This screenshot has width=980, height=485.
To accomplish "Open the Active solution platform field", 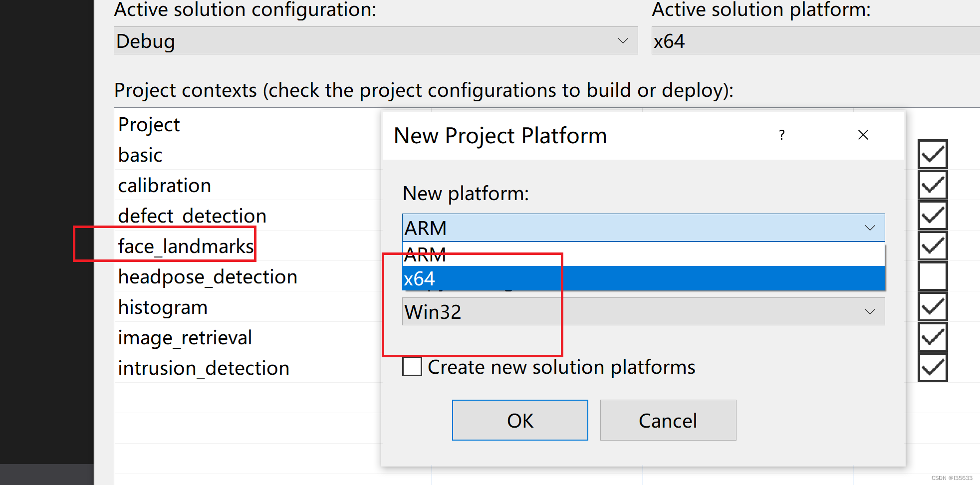I will click(x=798, y=40).
